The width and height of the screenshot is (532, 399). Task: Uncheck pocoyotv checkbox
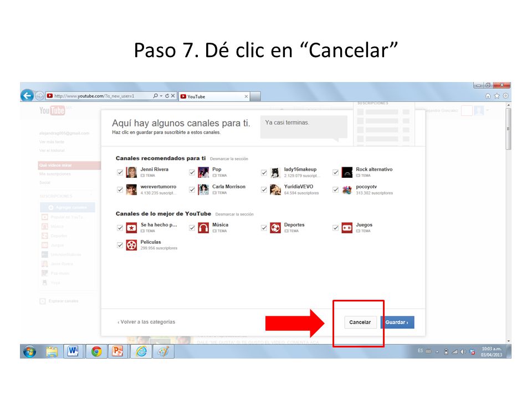pos(335,190)
